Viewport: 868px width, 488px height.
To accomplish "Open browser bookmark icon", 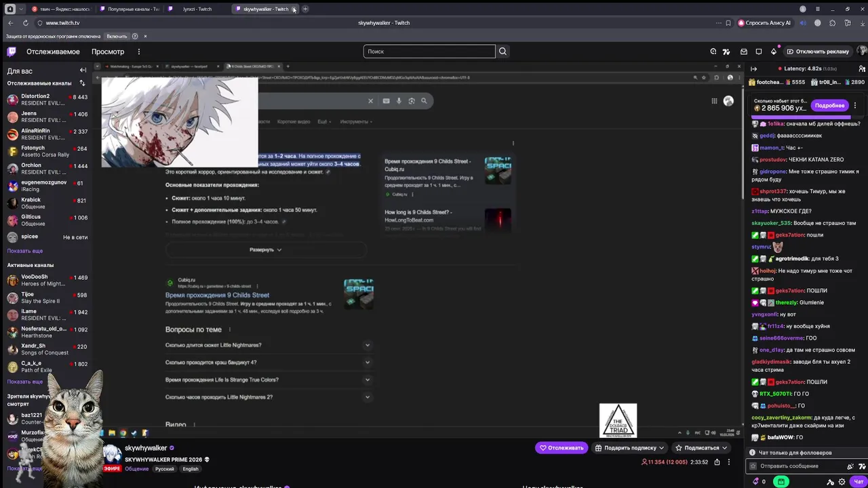I will tap(728, 23).
